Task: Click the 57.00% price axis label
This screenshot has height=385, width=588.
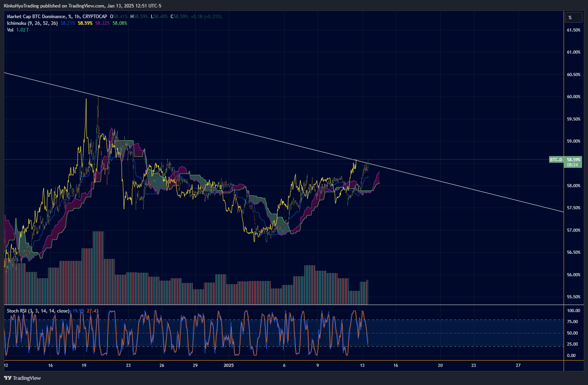Action: click(573, 230)
